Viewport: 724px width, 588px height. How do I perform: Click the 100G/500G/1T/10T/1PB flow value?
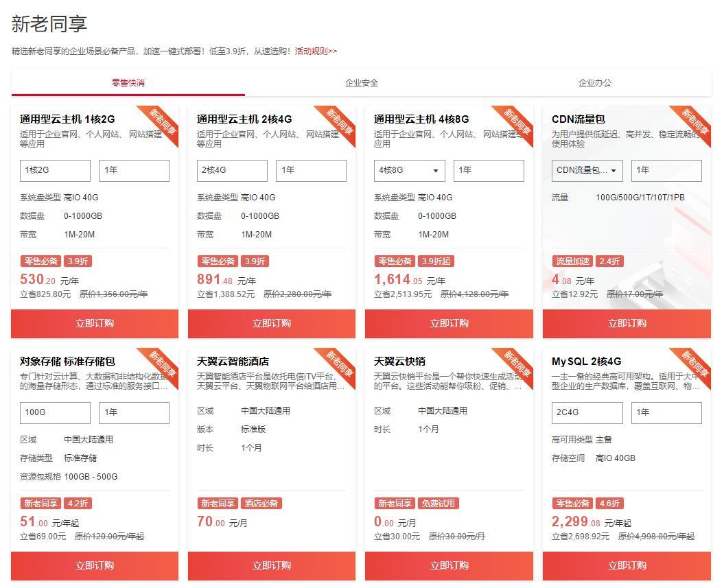point(640,198)
